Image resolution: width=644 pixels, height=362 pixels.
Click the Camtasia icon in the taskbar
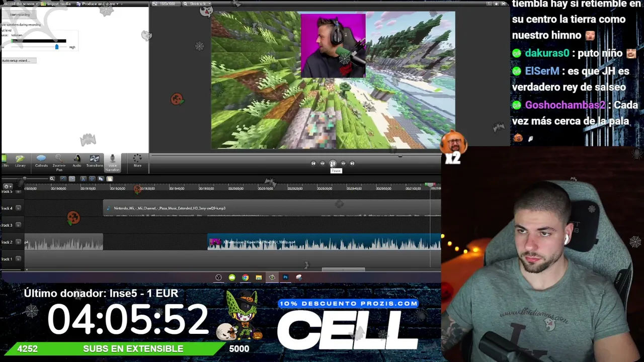pos(272,278)
